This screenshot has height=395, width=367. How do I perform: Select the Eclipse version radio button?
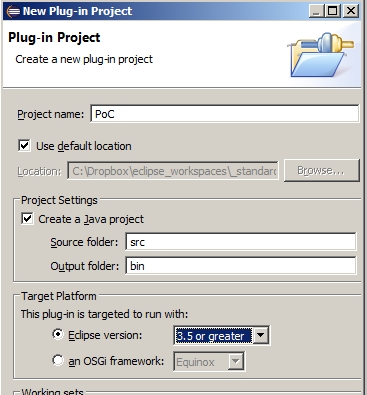pyautogui.click(x=58, y=334)
